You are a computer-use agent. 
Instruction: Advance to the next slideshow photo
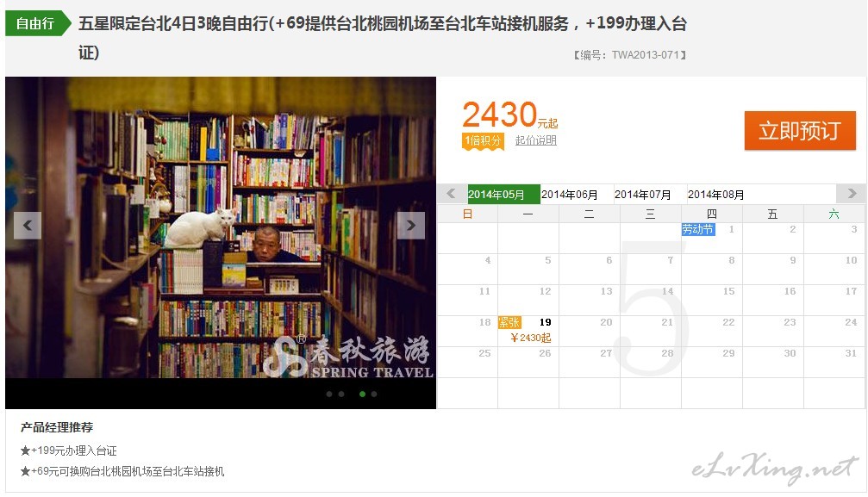[x=411, y=226]
